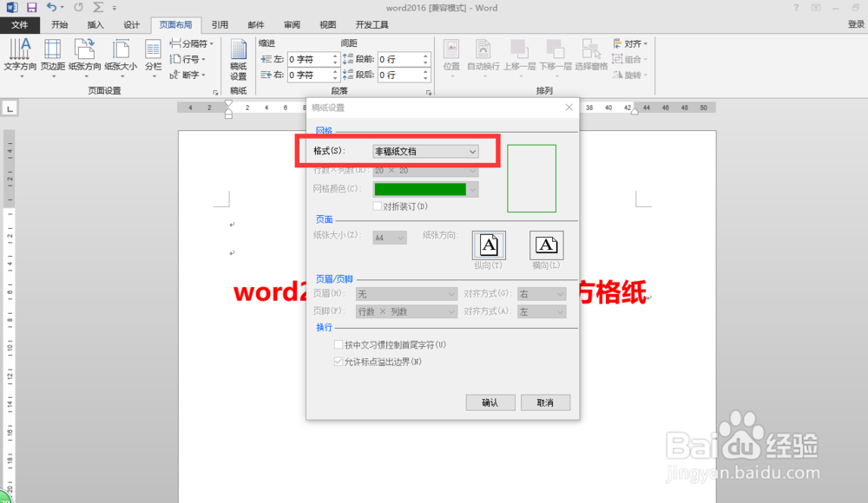Switch to the 开始 Home tab

pyautogui.click(x=59, y=25)
